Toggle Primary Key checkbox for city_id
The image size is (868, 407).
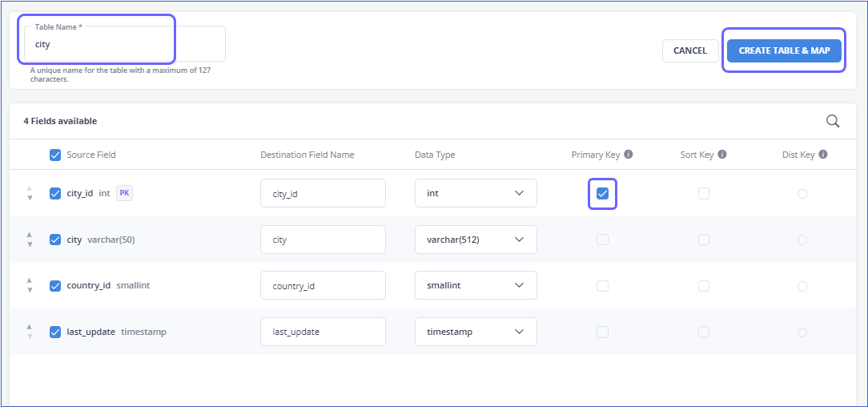pos(602,193)
